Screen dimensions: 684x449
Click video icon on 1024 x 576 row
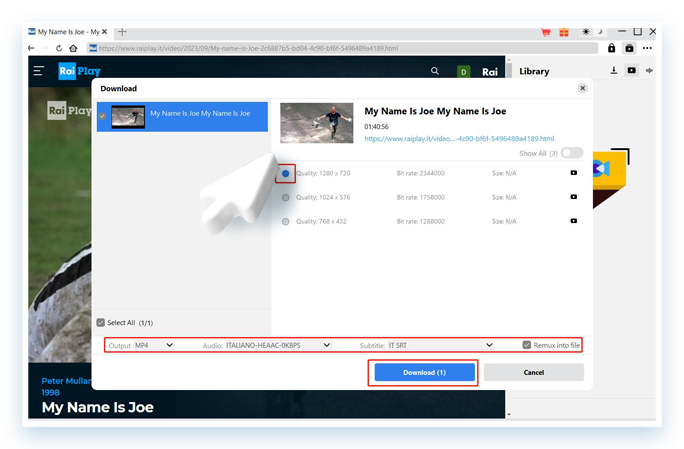574,197
